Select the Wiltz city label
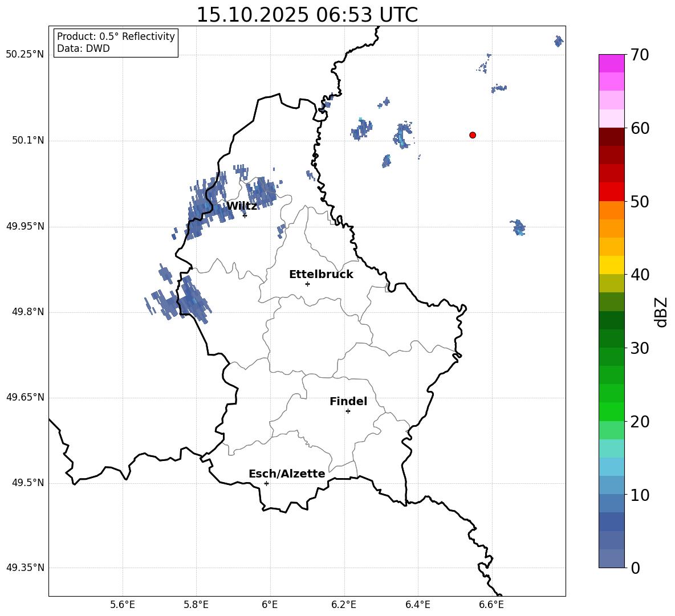Screen dimensions: 675x616 pyautogui.click(x=242, y=206)
